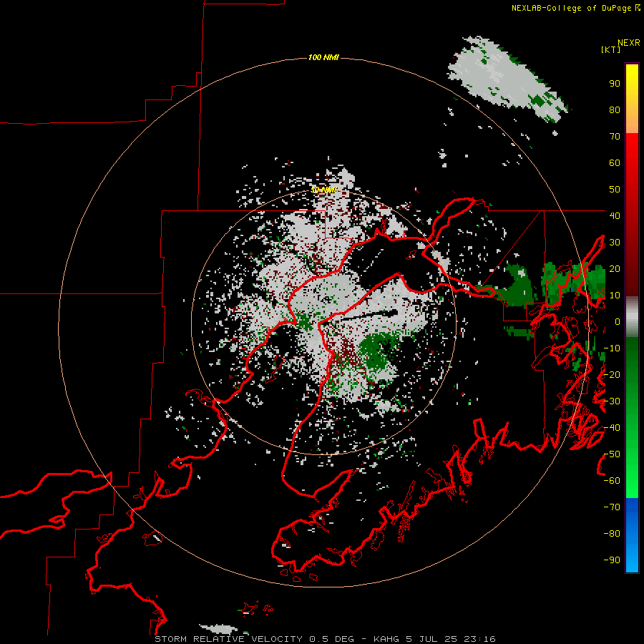Click the 70 value on velocity scale
The height and width of the screenshot is (644, 644).
[615, 137]
